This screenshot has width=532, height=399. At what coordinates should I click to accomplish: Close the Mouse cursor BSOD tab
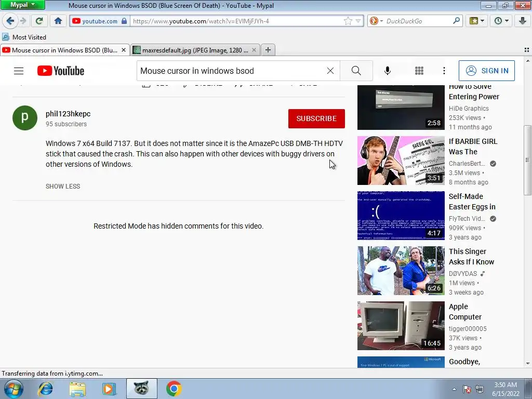click(x=124, y=50)
